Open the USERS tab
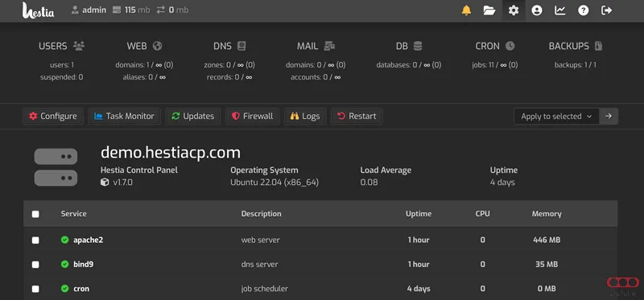Viewport: 644px width, 300px height. point(62,46)
